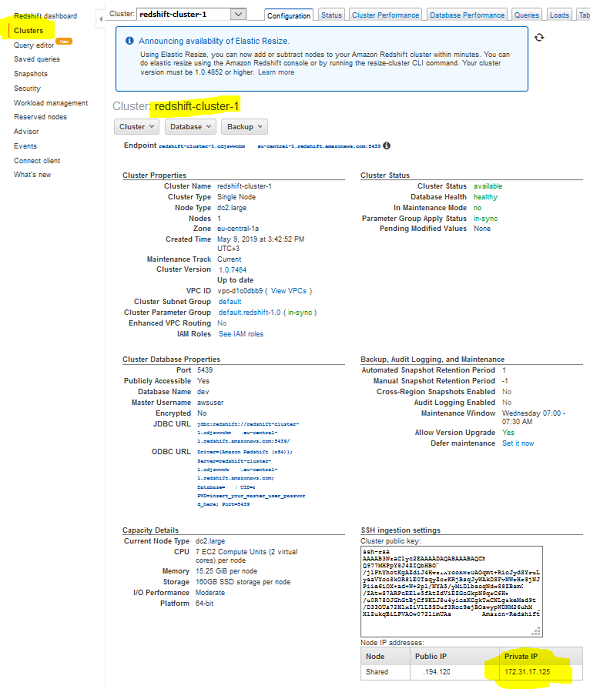Open Workload management in sidebar
This screenshot has width=590, height=689.
pos(51,103)
